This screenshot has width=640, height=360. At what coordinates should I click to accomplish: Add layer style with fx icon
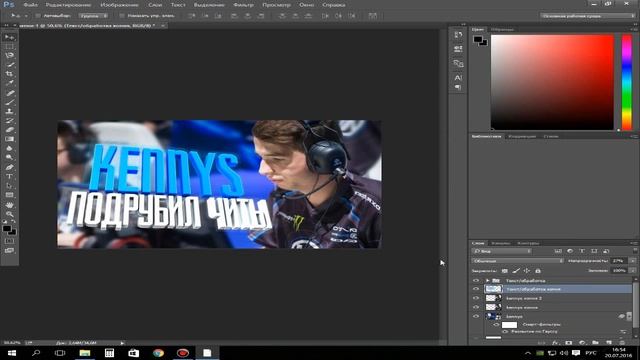[555, 343]
